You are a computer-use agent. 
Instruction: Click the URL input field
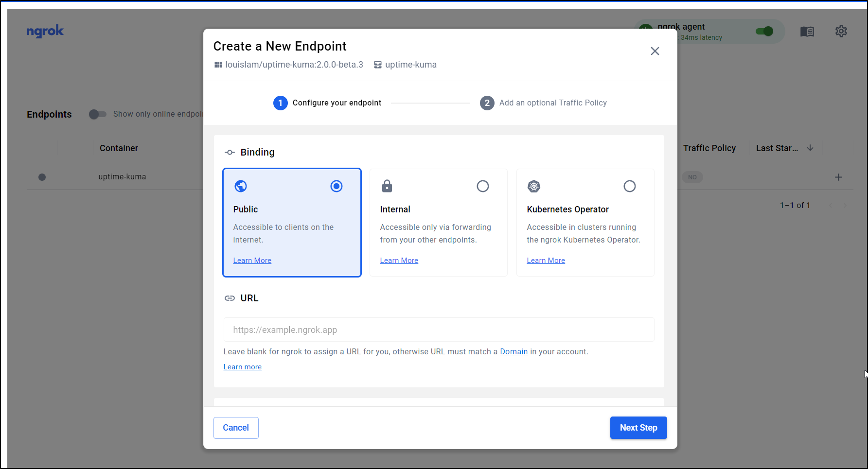pos(439,330)
